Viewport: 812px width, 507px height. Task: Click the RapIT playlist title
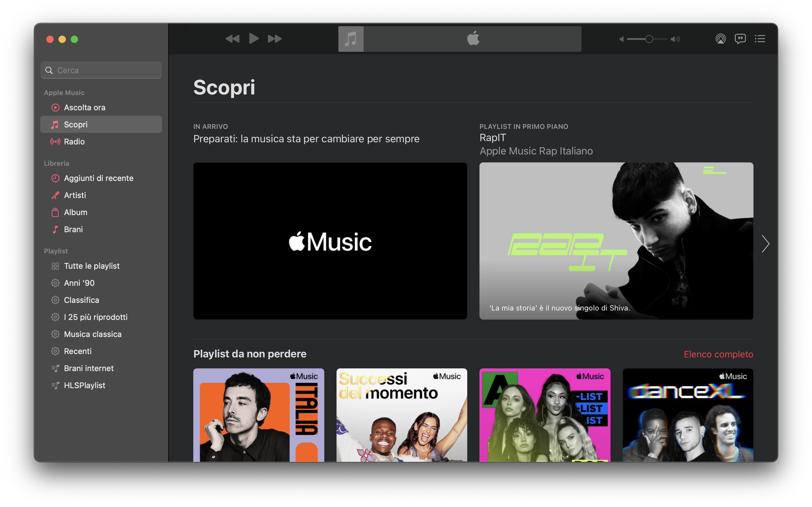pos(493,138)
